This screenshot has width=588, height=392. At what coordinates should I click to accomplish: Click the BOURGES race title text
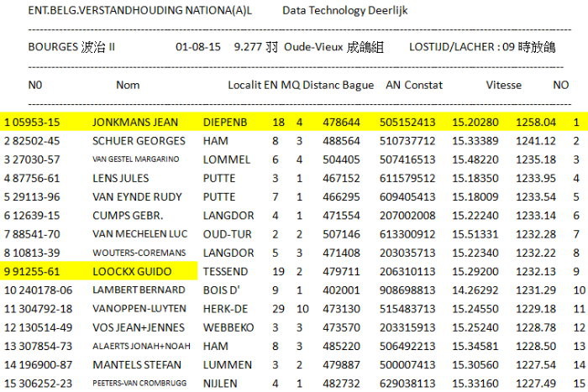coord(71,47)
